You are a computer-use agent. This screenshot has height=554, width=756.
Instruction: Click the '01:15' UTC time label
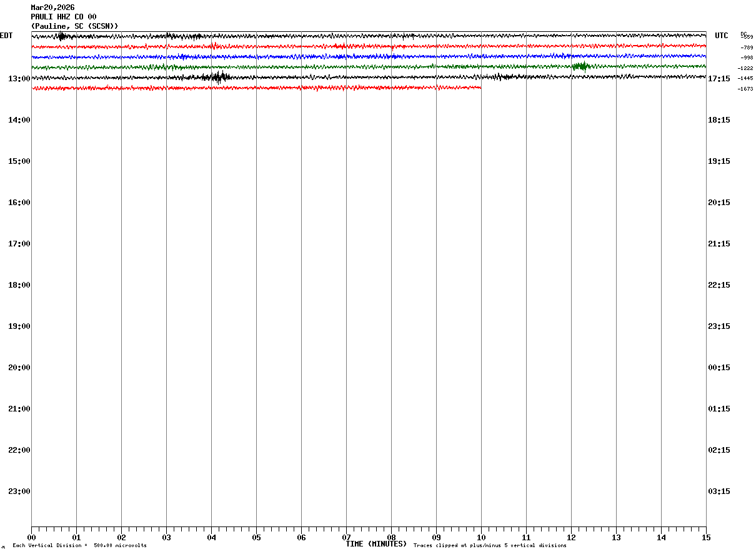click(x=719, y=409)
